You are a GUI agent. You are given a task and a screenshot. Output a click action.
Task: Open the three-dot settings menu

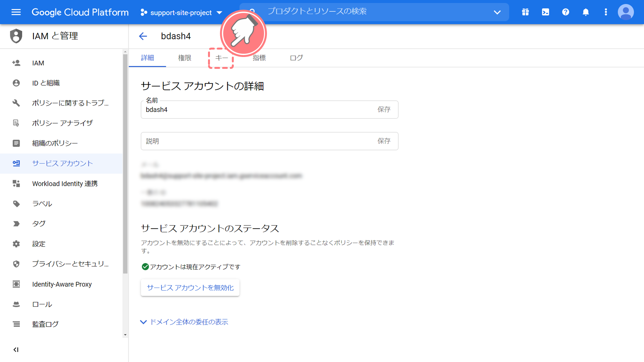pyautogui.click(x=606, y=12)
